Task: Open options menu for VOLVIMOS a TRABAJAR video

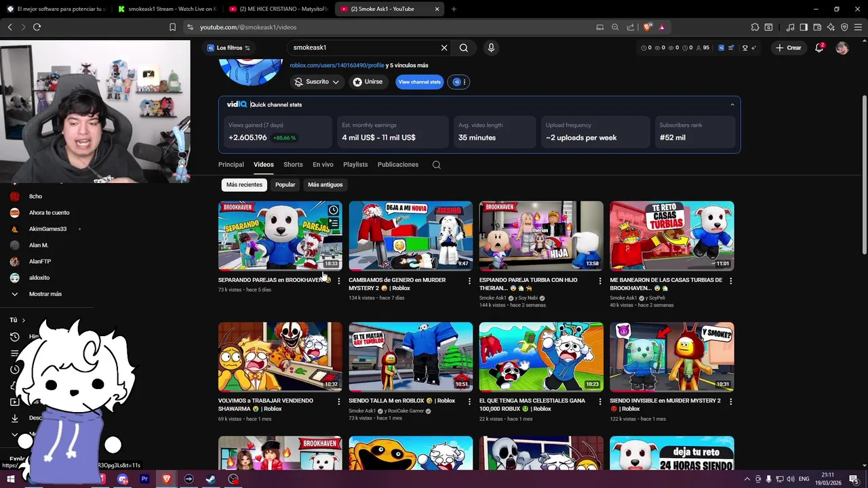Action: tap(339, 401)
